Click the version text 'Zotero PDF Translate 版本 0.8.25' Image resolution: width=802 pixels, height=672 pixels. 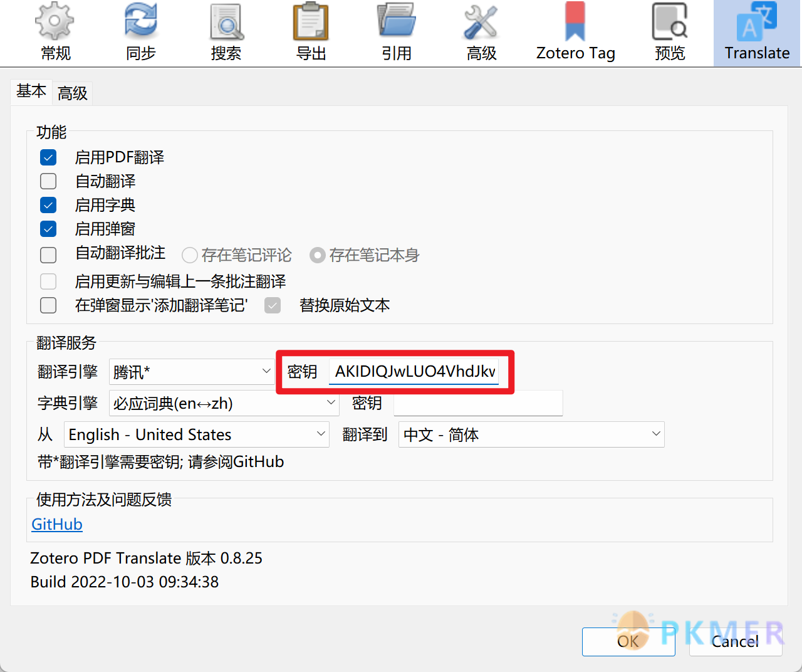click(147, 558)
